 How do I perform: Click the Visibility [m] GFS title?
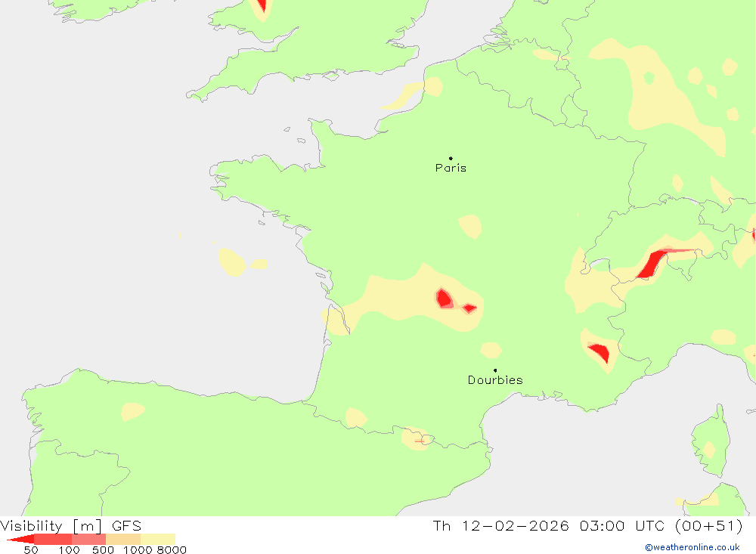coord(71,526)
